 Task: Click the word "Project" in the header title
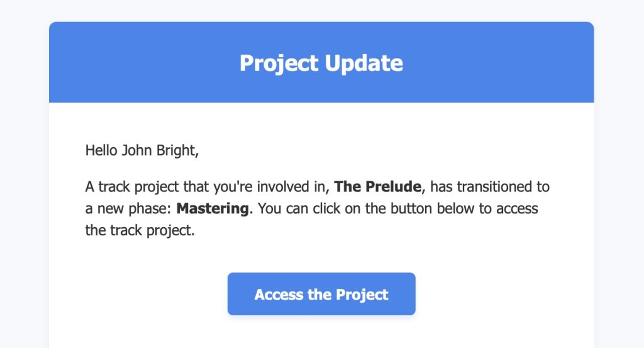tap(279, 64)
